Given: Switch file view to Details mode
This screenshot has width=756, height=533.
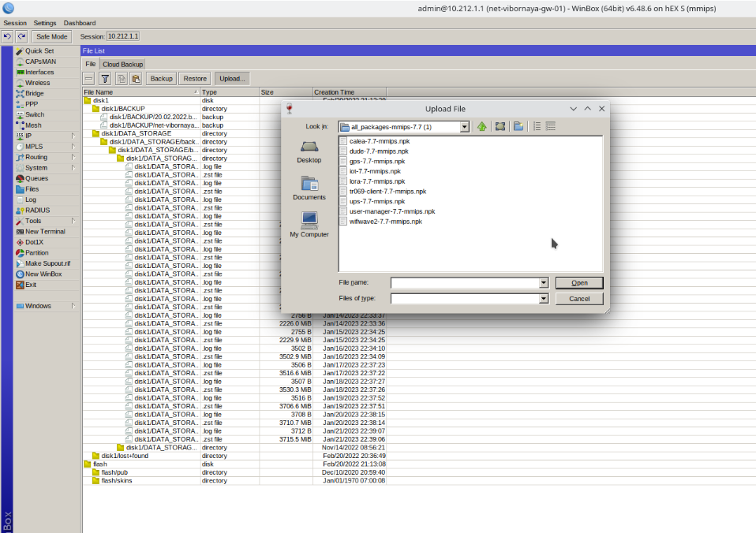Looking at the screenshot, I should click(x=551, y=126).
